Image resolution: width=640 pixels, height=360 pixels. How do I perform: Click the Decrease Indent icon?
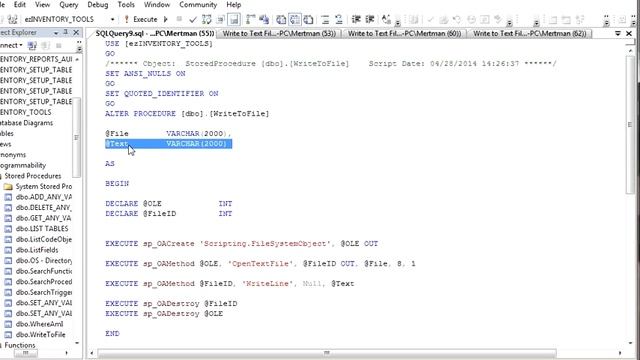(x=356, y=19)
